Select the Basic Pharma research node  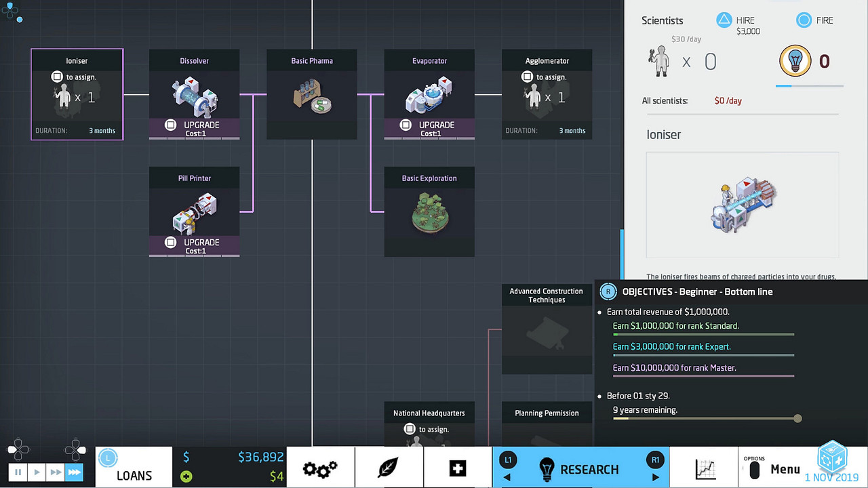(312, 96)
